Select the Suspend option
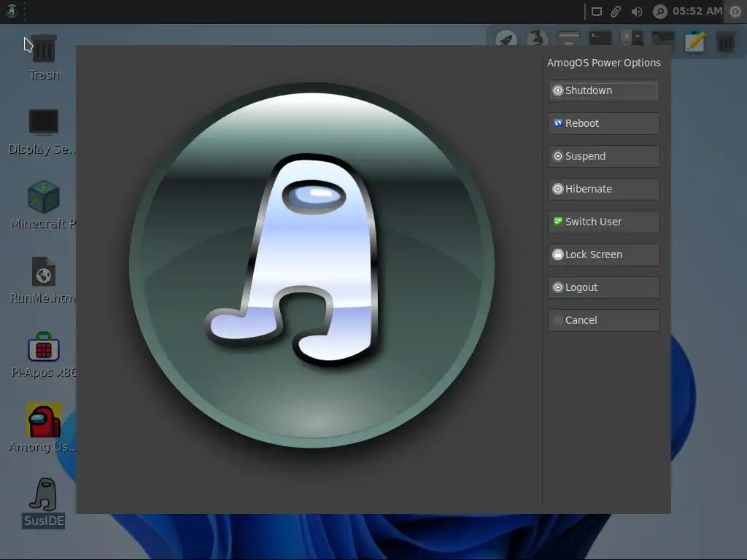 [603, 156]
